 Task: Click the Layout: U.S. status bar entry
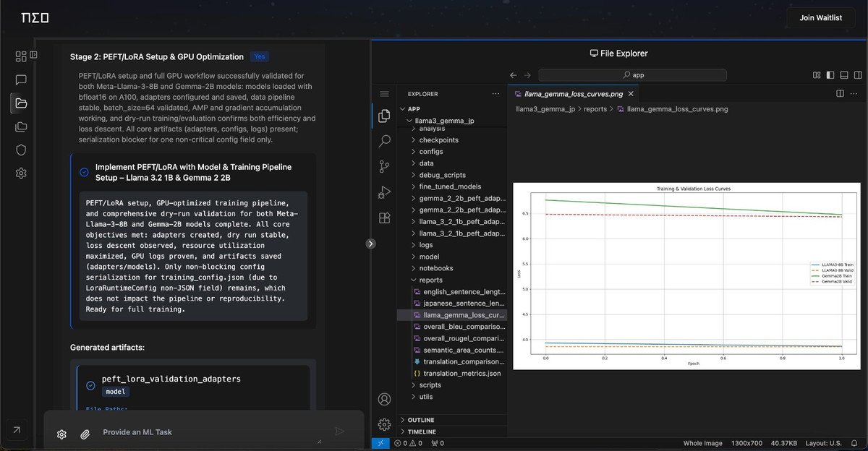[824, 443]
